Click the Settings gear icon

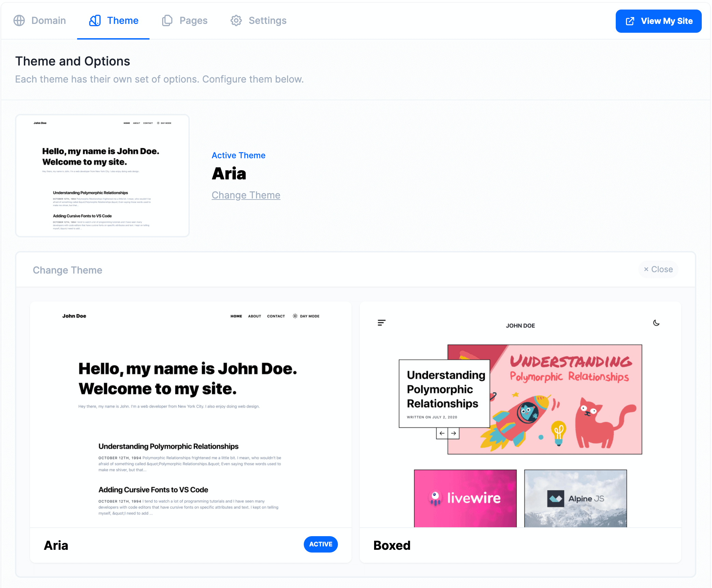tap(236, 21)
